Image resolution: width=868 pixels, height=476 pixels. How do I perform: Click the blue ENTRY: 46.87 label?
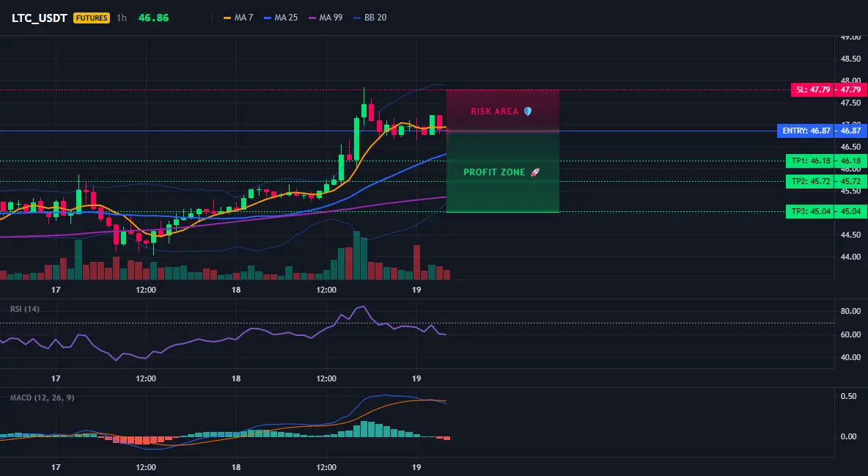[x=806, y=131]
